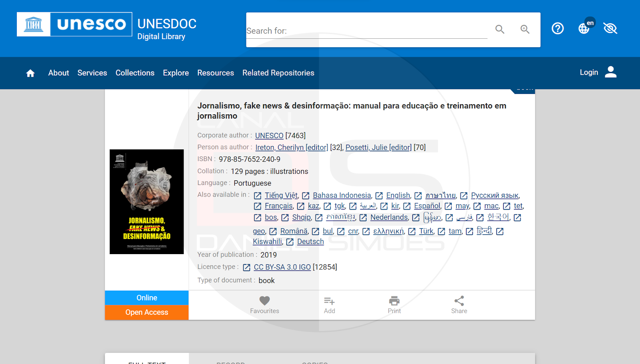
Task: Open the Español version
Action: tap(427, 206)
